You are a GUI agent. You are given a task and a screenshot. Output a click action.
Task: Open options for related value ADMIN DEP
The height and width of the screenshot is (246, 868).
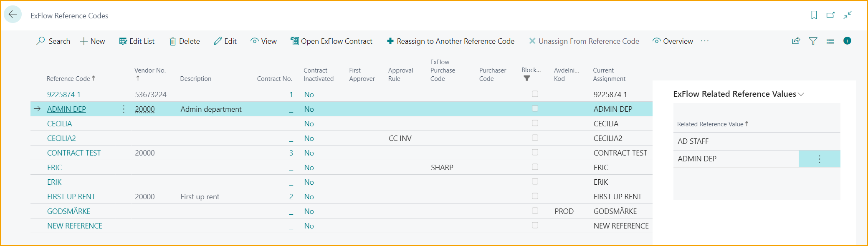coord(819,159)
